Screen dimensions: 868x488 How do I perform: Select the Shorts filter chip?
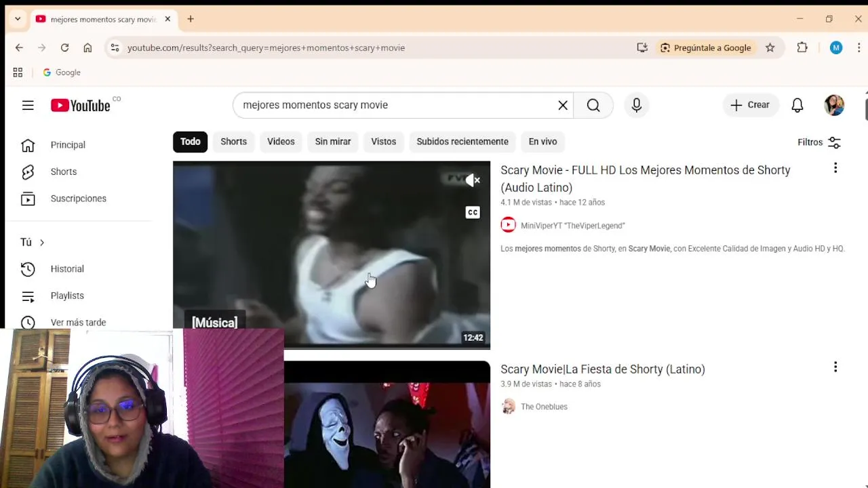pyautogui.click(x=233, y=142)
